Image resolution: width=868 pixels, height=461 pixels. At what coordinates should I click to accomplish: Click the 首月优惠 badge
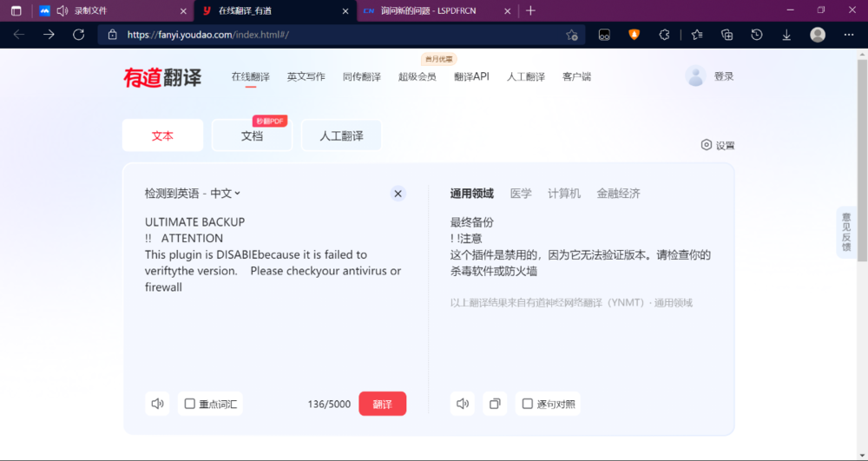(x=438, y=59)
